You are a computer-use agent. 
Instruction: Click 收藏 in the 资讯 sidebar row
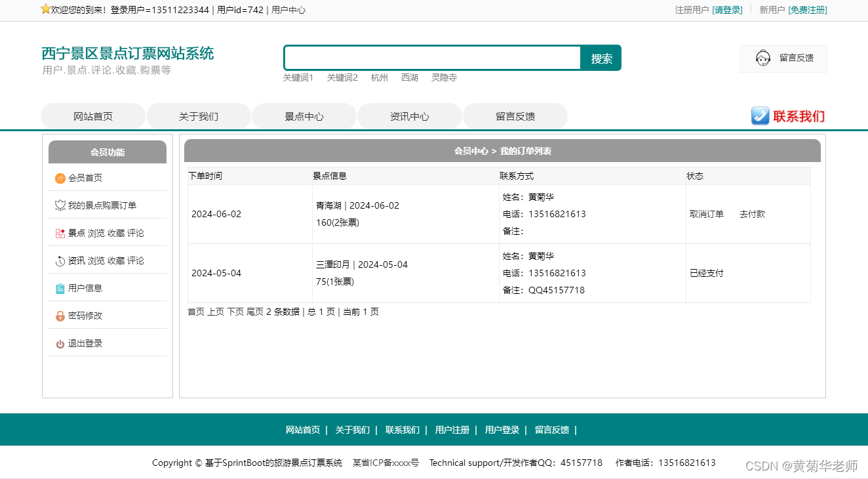[116, 260]
